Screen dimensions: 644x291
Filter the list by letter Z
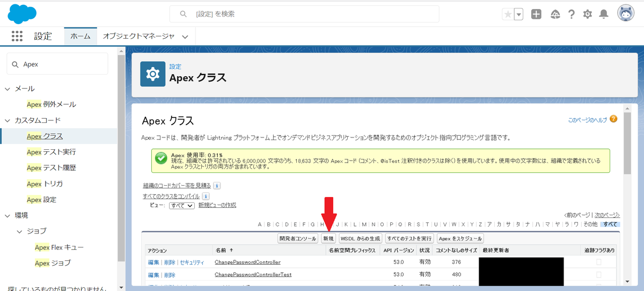click(480, 224)
